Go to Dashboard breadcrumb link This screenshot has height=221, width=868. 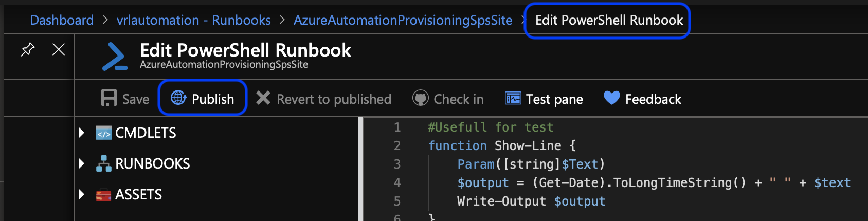point(62,20)
